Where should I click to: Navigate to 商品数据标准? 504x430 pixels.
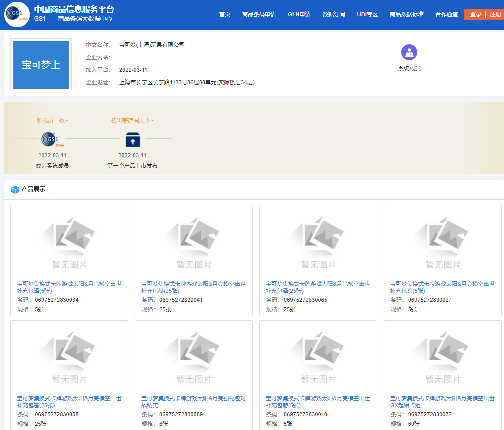tap(406, 14)
